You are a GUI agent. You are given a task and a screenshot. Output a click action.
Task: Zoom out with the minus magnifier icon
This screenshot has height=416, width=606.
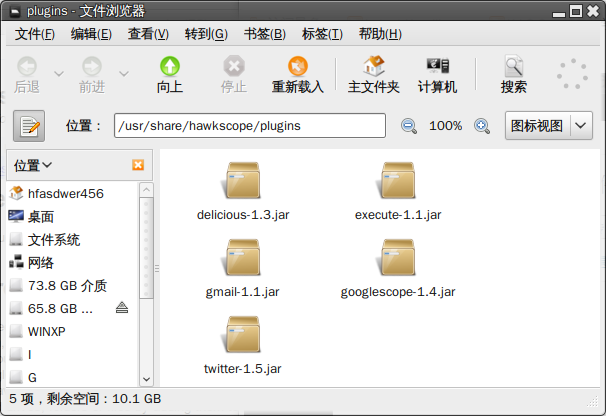click(409, 126)
